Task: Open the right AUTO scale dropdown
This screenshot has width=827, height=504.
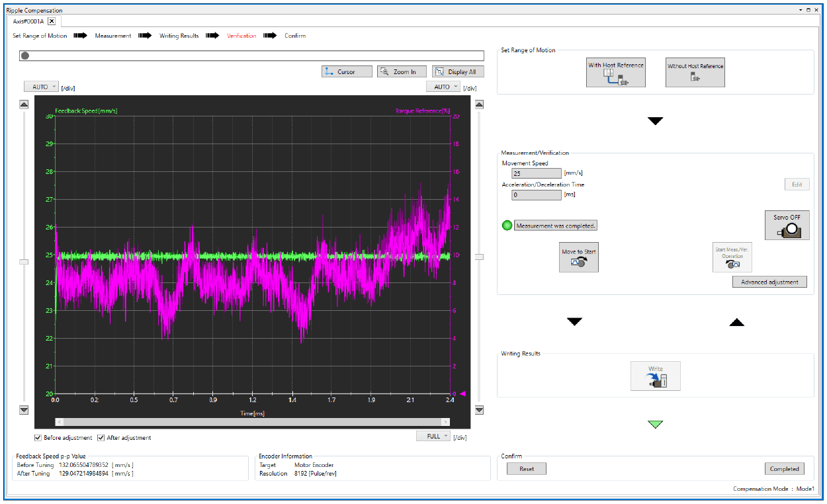Action: [x=443, y=87]
